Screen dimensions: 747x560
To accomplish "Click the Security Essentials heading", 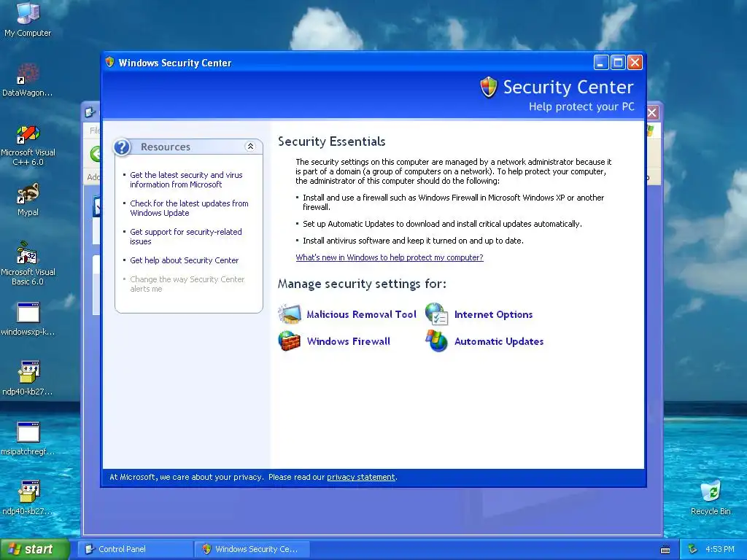I will tap(332, 141).
